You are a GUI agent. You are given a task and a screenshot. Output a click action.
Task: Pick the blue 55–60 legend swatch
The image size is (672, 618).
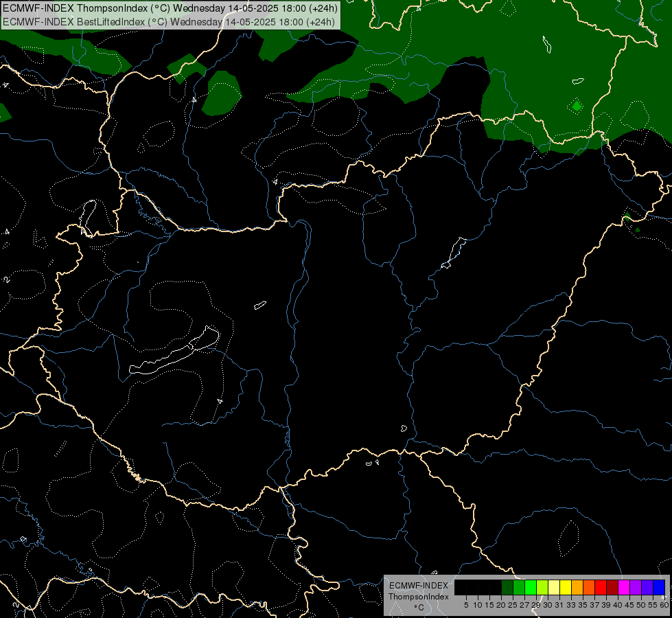[x=659, y=587]
